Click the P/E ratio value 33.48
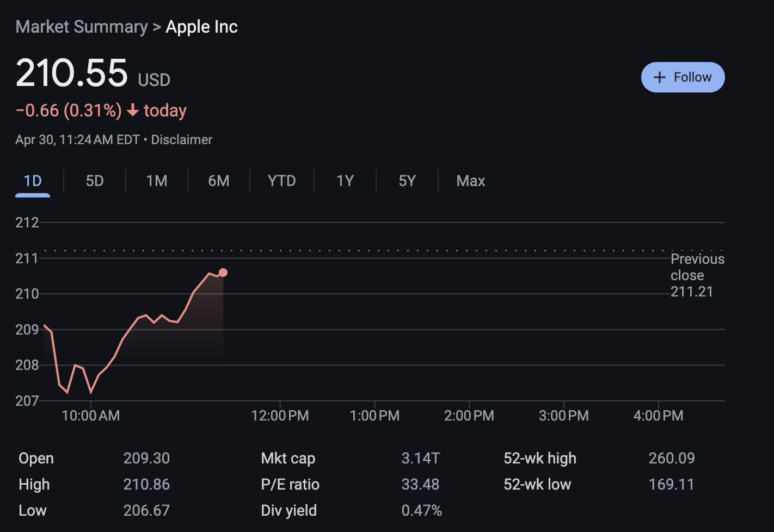Viewport: 774px width, 532px height. point(420,485)
